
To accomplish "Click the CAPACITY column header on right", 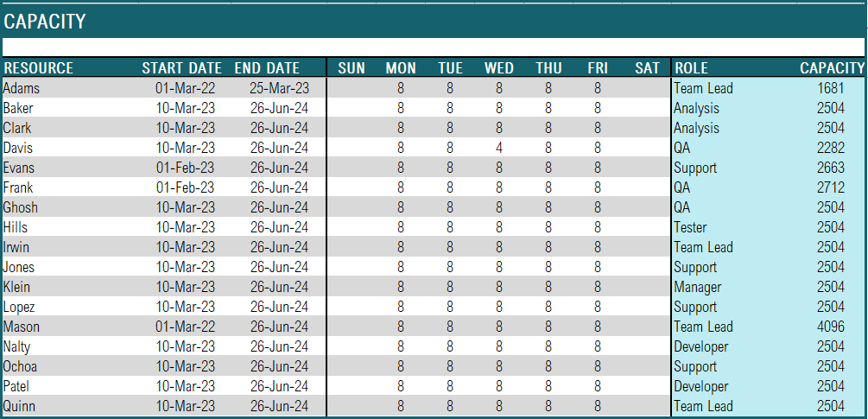I will (832, 68).
